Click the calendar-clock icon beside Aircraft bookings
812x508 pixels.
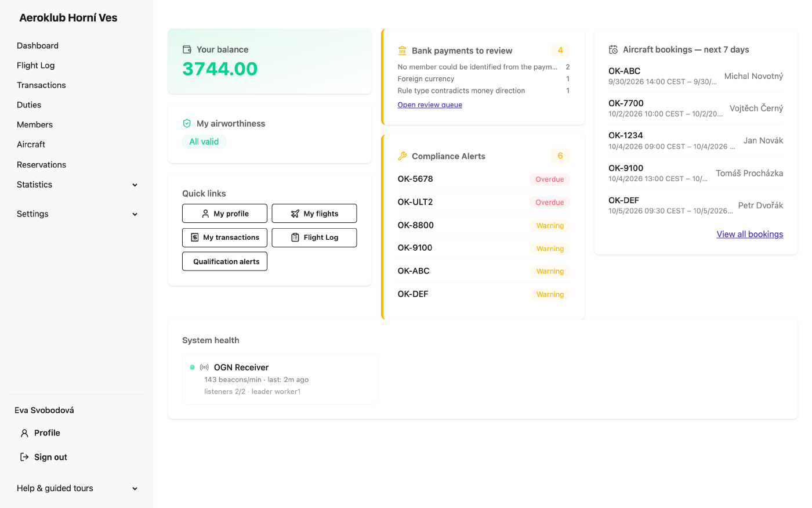(x=613, y=50)
